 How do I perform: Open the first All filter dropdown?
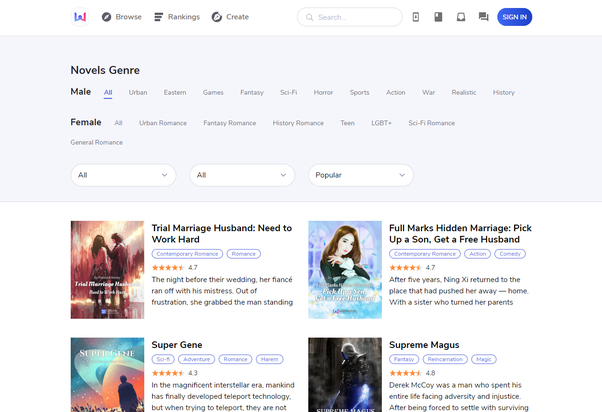pos(123,175)
